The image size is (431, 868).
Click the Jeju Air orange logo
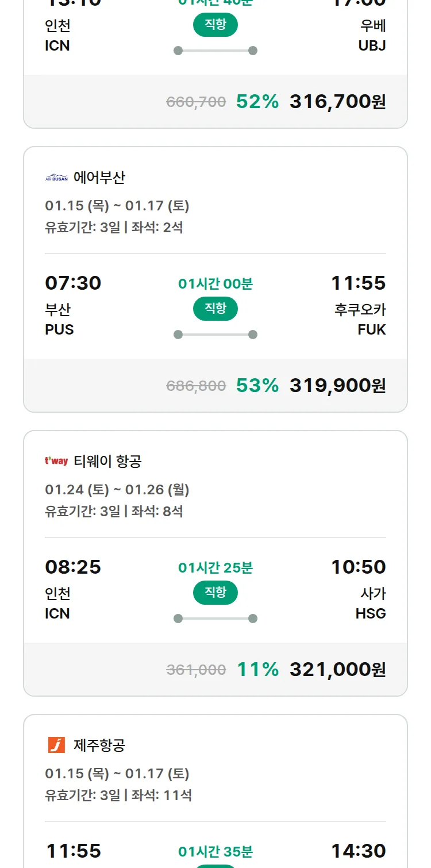click(x=56, y=745)
